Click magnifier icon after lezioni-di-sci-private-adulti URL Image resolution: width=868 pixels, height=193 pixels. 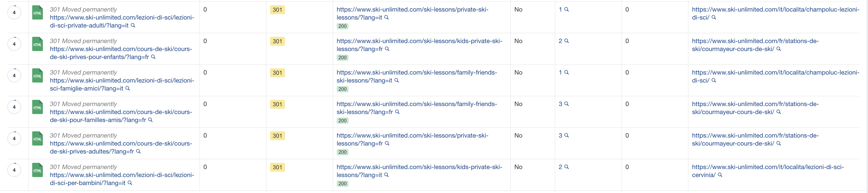point(133,25)
